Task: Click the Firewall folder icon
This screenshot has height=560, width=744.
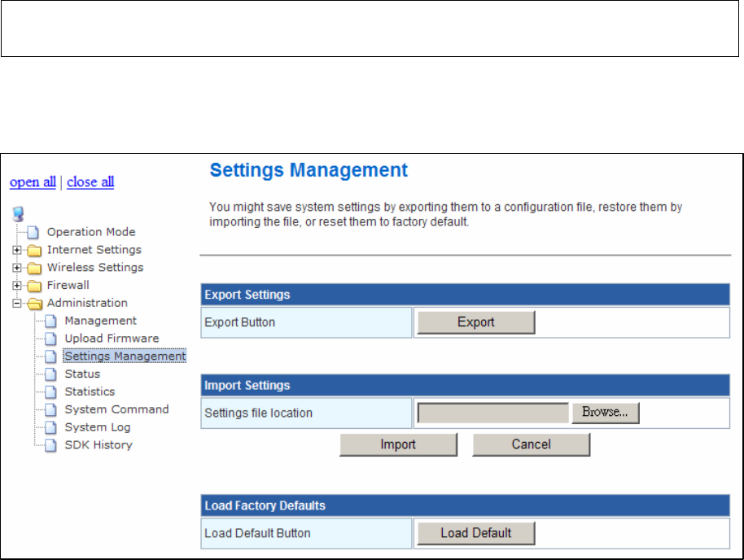Action: pos(34,286)
